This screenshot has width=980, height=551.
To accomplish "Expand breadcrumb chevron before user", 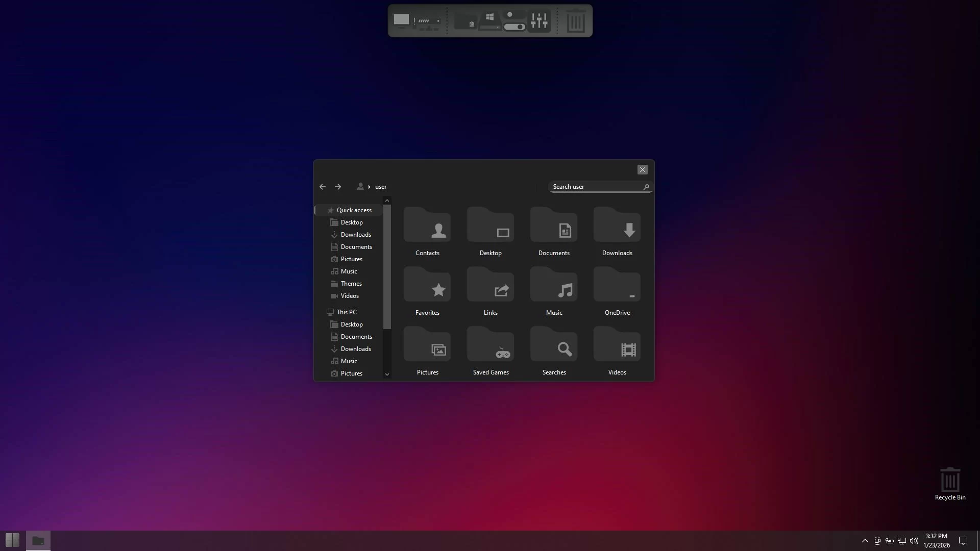I will [x=369, y=187].
